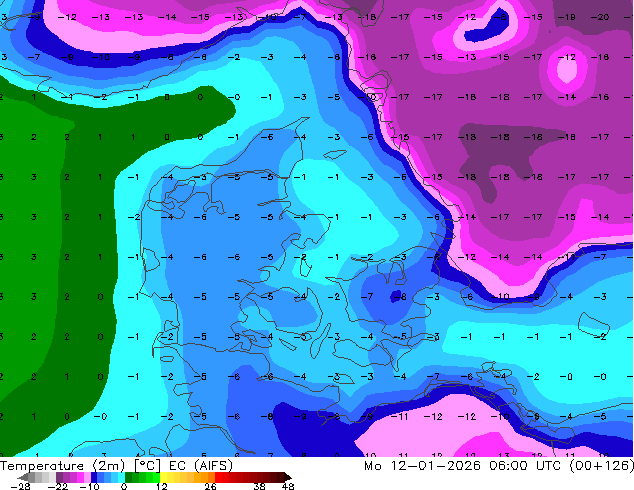634x490 pixels.
Task: Click the dark navy blue swatch at legend value -10
Action: coord(94,477)
